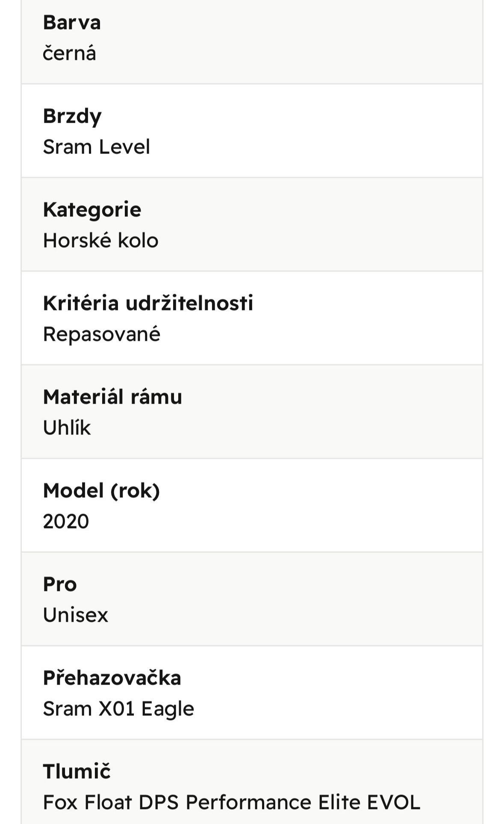Select the Pro heading
The height and width of the screenshot is (824, 504).
60,585
